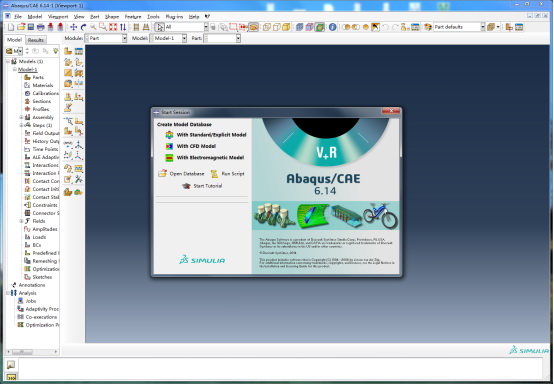Viewport: 554px width, 384px height.
Task: Save the model database using the floppy disk icon
Action: (31, 27)
